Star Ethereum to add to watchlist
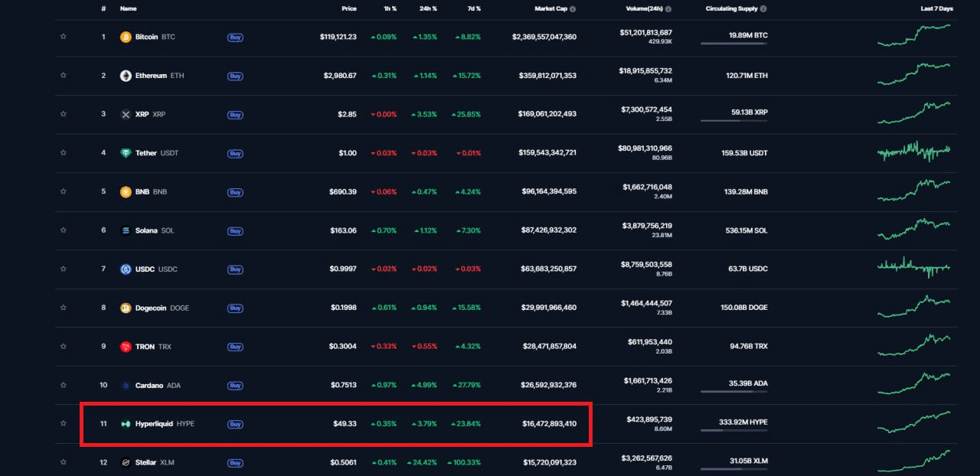Image resolution: width=980 pixels, height=476 pixels. 63,76
